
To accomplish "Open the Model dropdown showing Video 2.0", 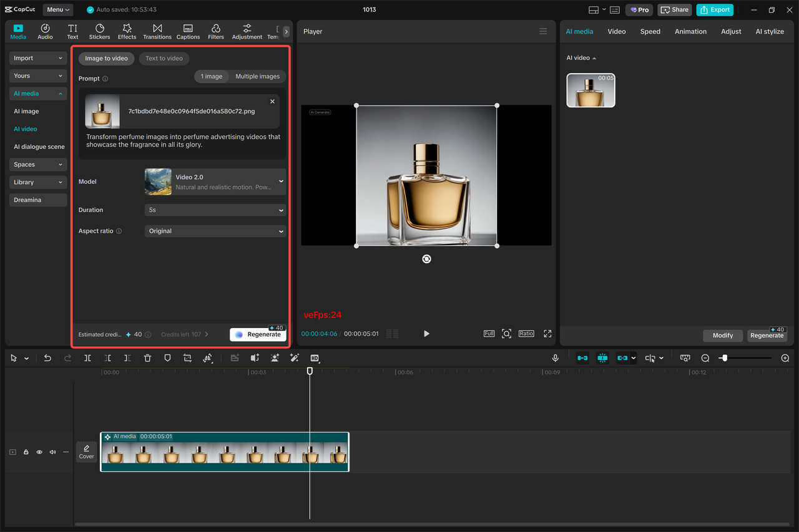I will coord(215,181).
